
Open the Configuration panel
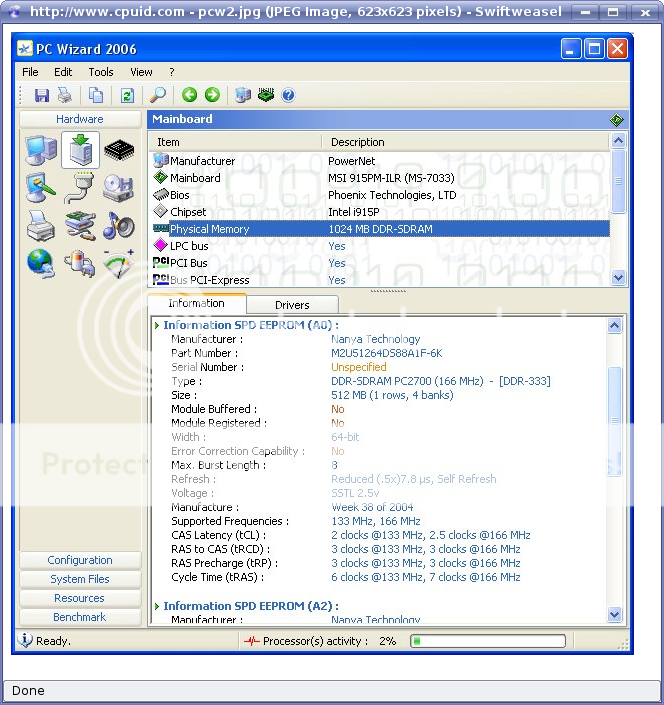[80, 560]
